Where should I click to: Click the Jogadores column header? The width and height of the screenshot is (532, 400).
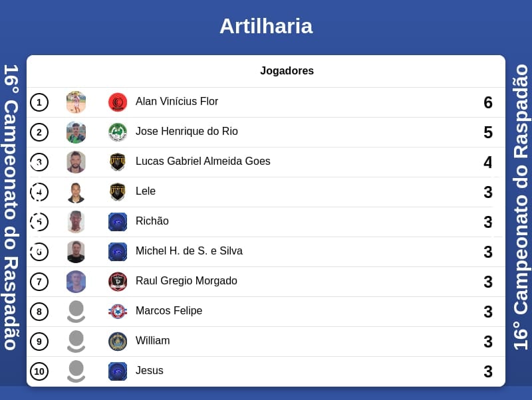[x=287, y=71]
